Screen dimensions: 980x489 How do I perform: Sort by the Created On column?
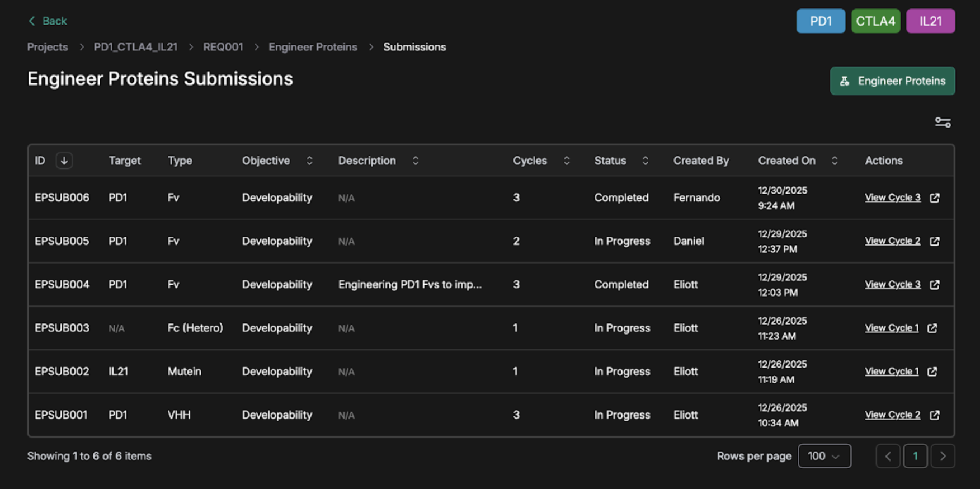[x=834, y=161]
